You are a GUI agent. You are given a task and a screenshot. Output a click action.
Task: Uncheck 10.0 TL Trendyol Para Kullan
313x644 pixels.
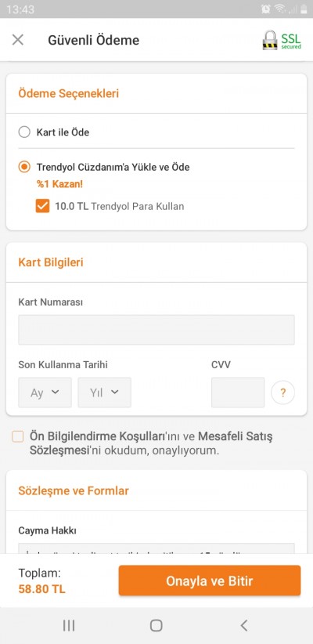point(42,206)
